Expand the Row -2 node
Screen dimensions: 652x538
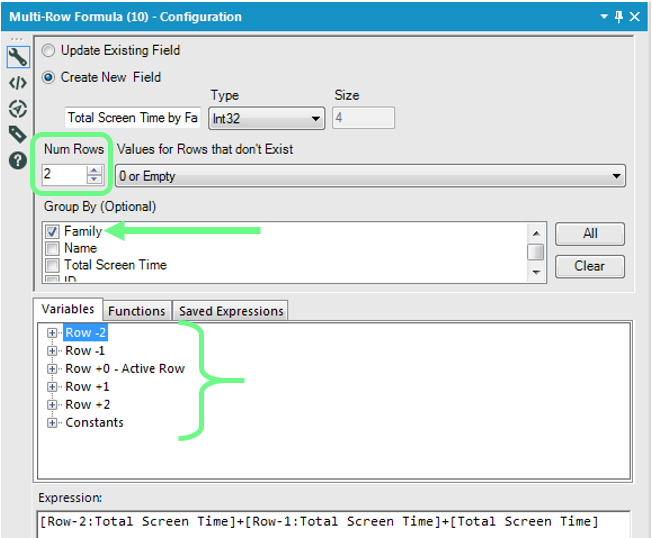click(x=52, y=333)
